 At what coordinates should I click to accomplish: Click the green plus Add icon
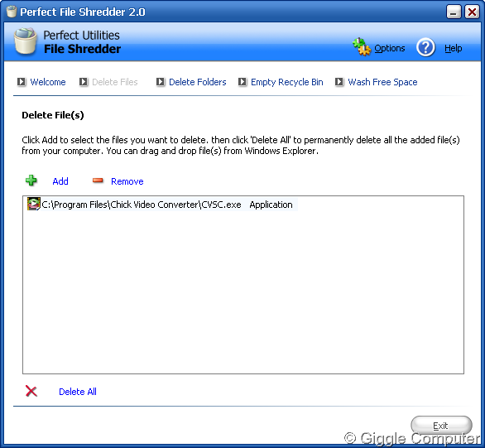point(31,181)
